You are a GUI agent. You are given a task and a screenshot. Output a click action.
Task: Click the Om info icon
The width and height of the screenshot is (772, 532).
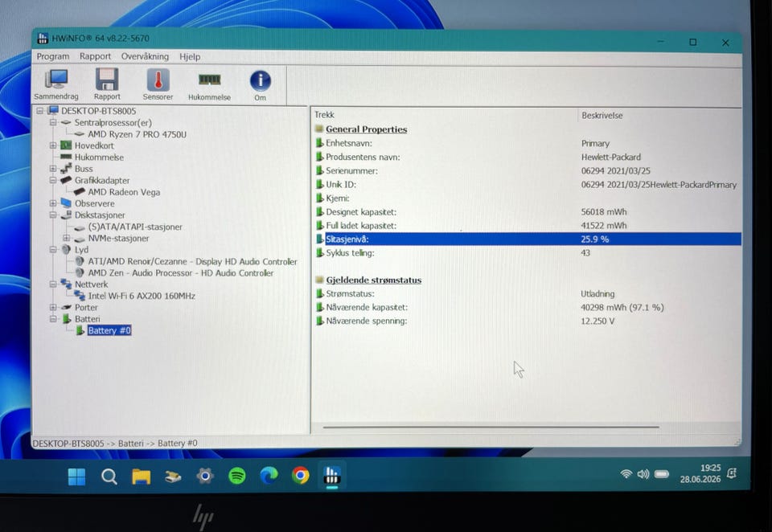260,84
